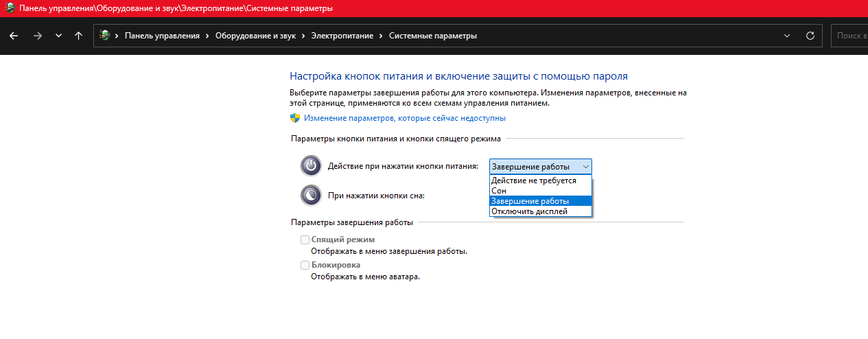Click the sleep button moon icon
Viewport: 868px width, 339px height.
click(311, 196)
